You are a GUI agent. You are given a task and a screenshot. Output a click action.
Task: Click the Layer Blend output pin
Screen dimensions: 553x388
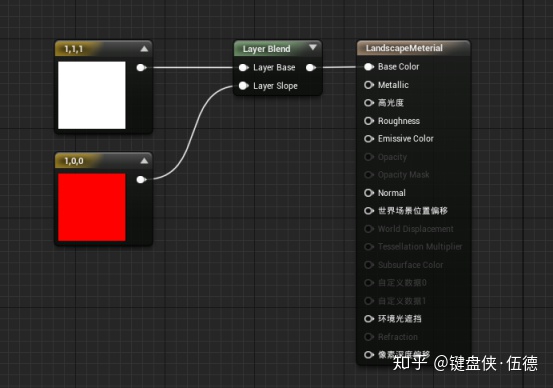click(311, 67)
